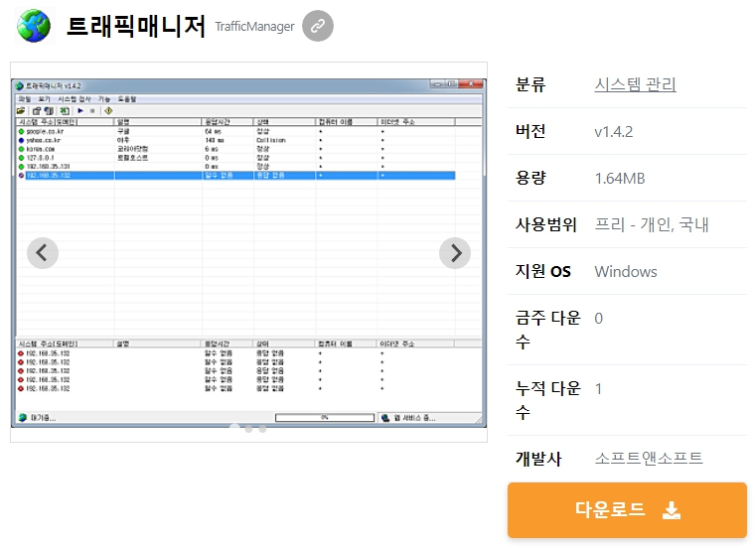This screenshot has width=756, height=548.
Task: Click the TrafficManager screenshot image
Action: coord(248,252)
